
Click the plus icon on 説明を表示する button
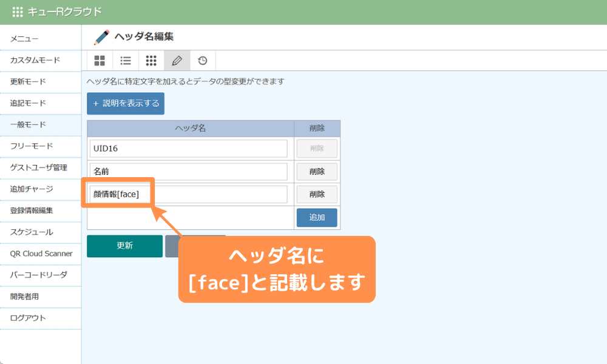click(x=95, y=103)
